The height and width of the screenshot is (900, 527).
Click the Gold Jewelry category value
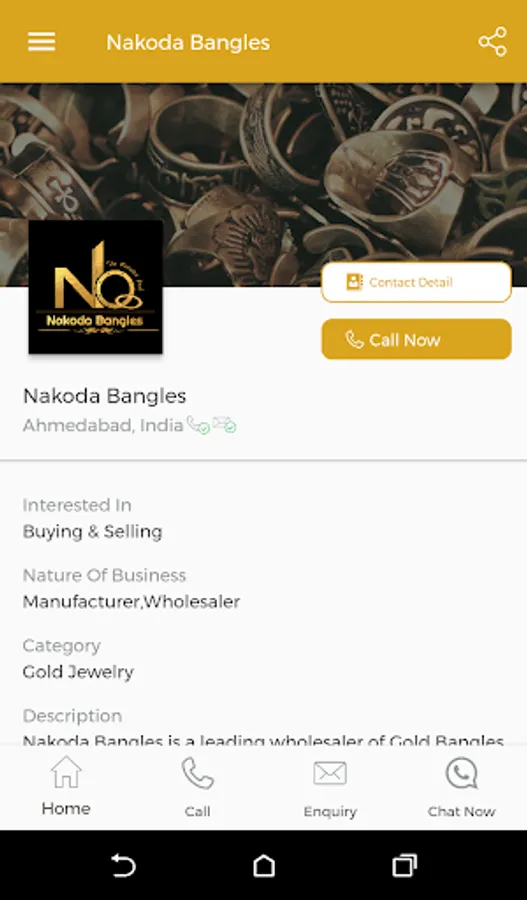tap(78, 672)
